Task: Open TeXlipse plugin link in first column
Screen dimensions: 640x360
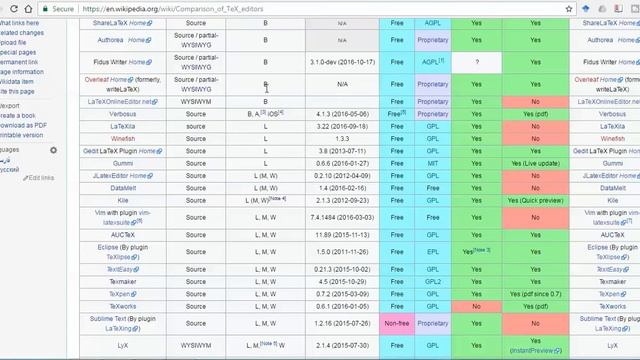Action: click(122, 257)
